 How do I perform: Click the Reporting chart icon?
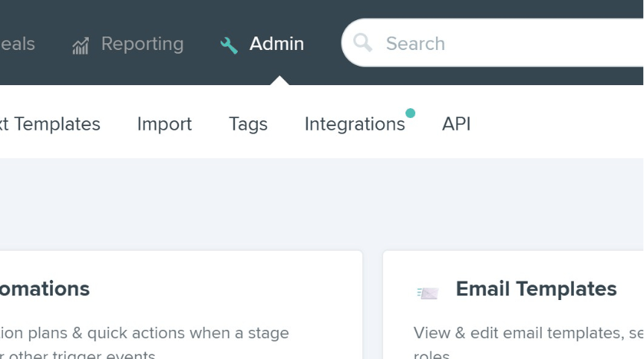80,46
